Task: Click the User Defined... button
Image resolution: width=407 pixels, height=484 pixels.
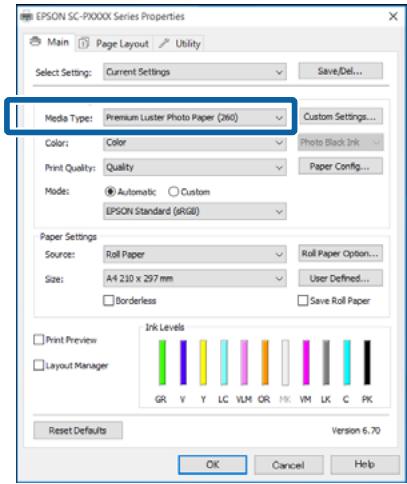Action: (340, 278)
